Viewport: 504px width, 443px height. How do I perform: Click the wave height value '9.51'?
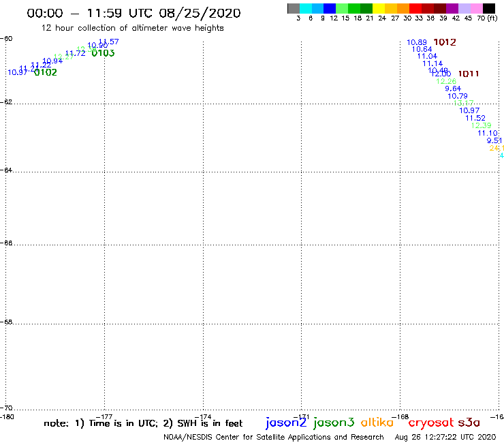(494, 140)
